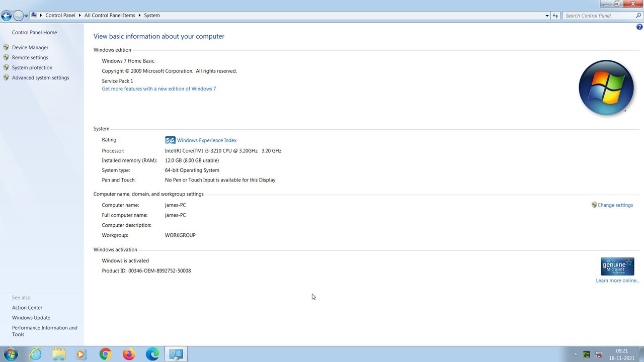
Task: Launch Firefox from the taskbar
Action: point(129,354)
